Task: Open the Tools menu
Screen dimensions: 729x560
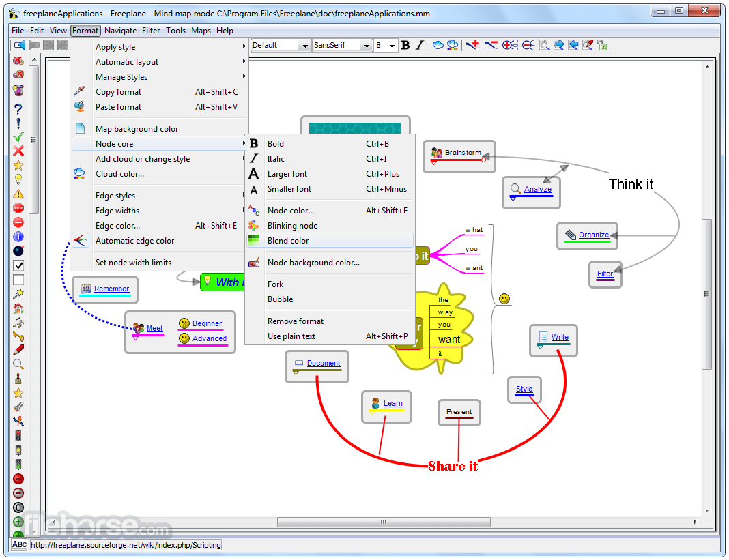Action: pyautogui.click(x=175, y=31)
